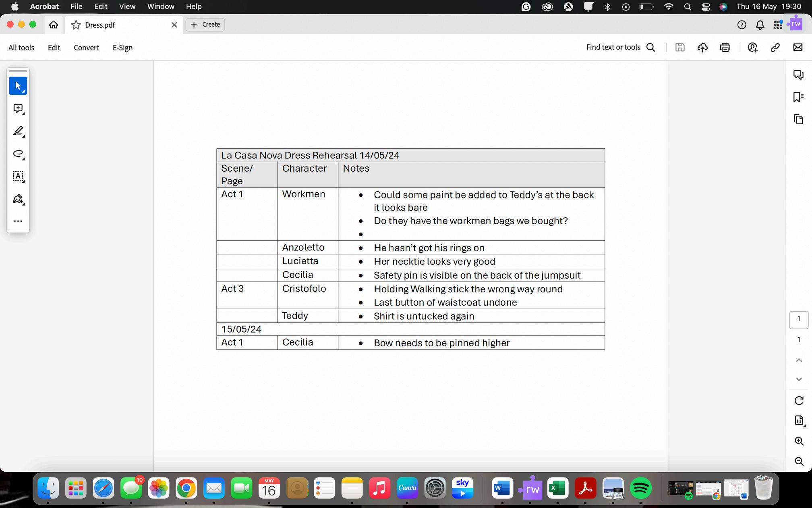Star the Dress.pdf tab as favorite
This screenshot has width=812, height=508.
tap(76, 25)
